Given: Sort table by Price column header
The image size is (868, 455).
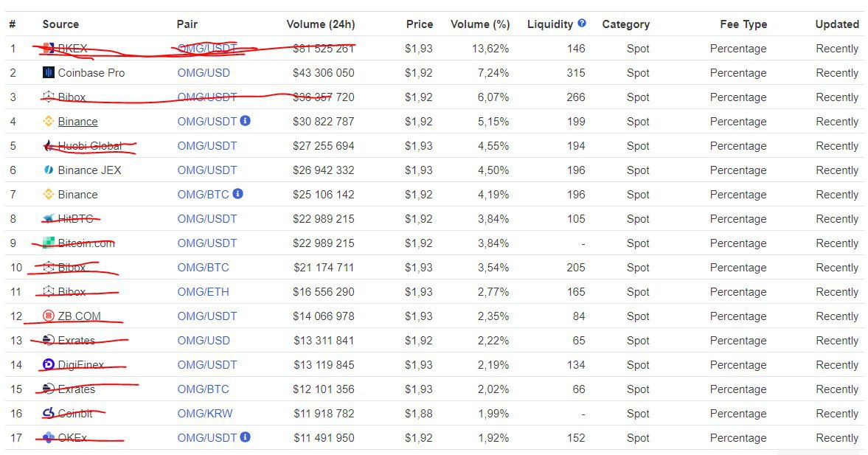Looking at the screenshot, I should (x=419, y=24).
